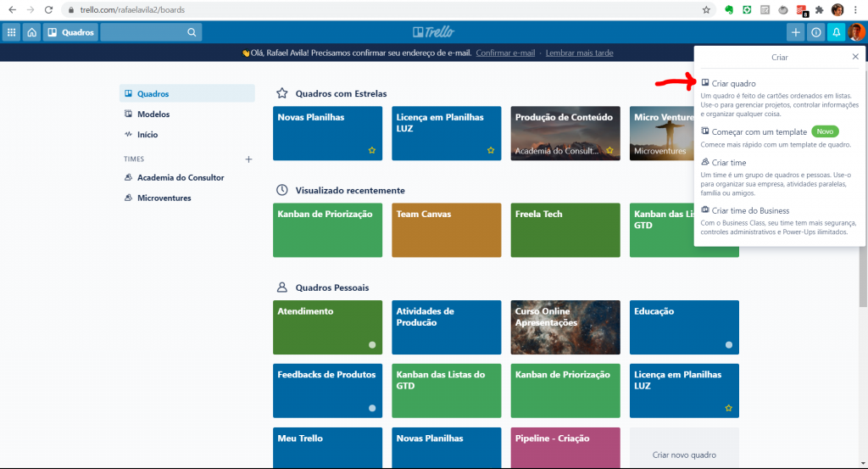The image size is (868, 469).
Task: Open the Trello apps grid menu
Action: point(11,32)
